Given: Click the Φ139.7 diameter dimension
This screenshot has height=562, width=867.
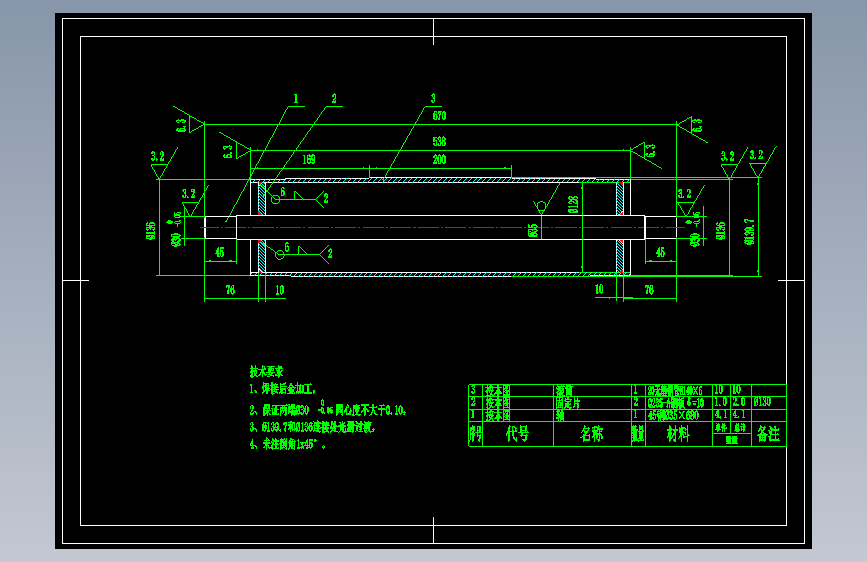Looking at the screenshot, I should tap(749, 231).
